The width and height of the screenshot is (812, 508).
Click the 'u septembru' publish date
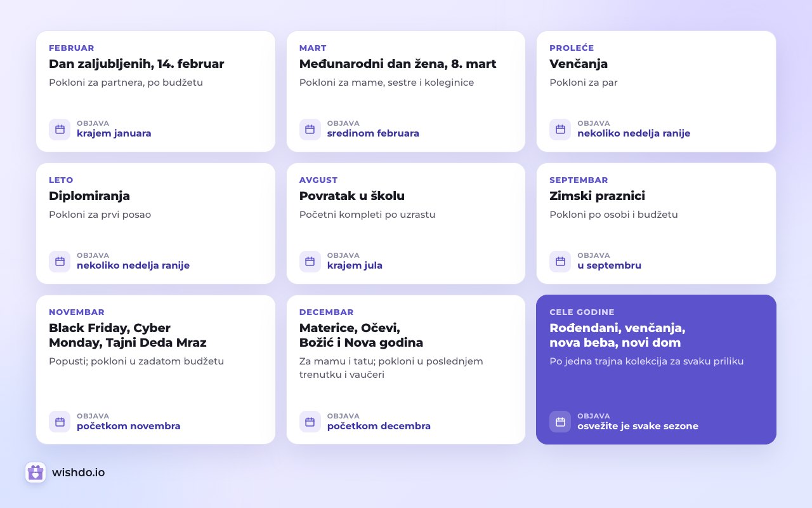(609, 265)
